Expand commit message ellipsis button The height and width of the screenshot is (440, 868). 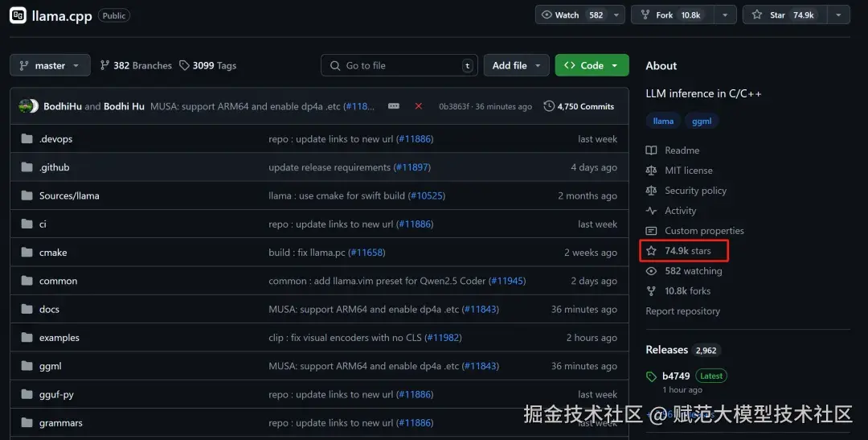[x=394, y=106]
